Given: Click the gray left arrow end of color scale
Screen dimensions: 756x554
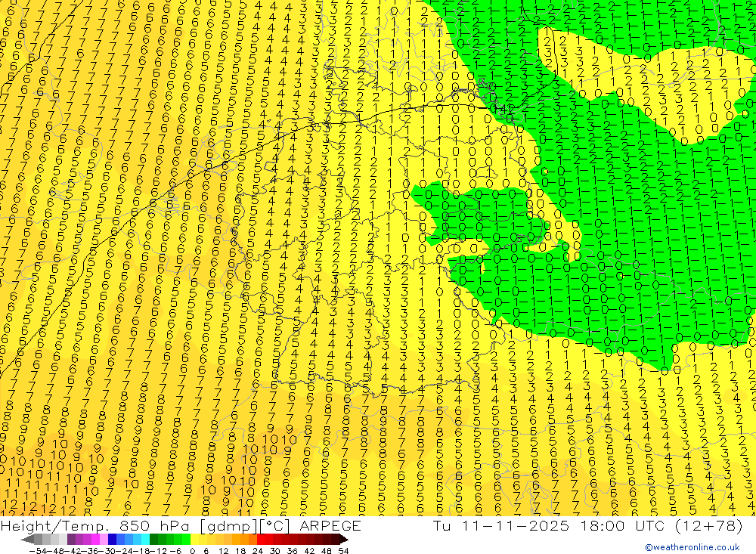Looking at the screenshot, I should point(27,540).
